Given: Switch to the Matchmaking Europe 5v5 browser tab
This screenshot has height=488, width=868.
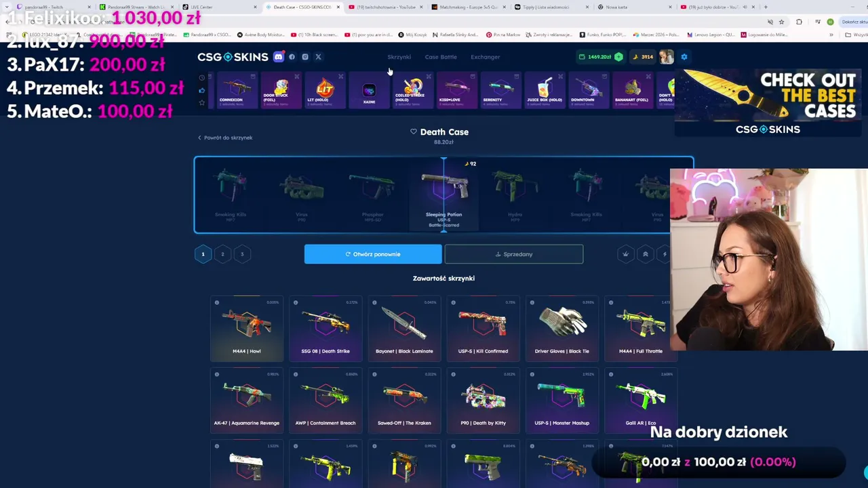Looking at the screenshot, I should point(469,7).
